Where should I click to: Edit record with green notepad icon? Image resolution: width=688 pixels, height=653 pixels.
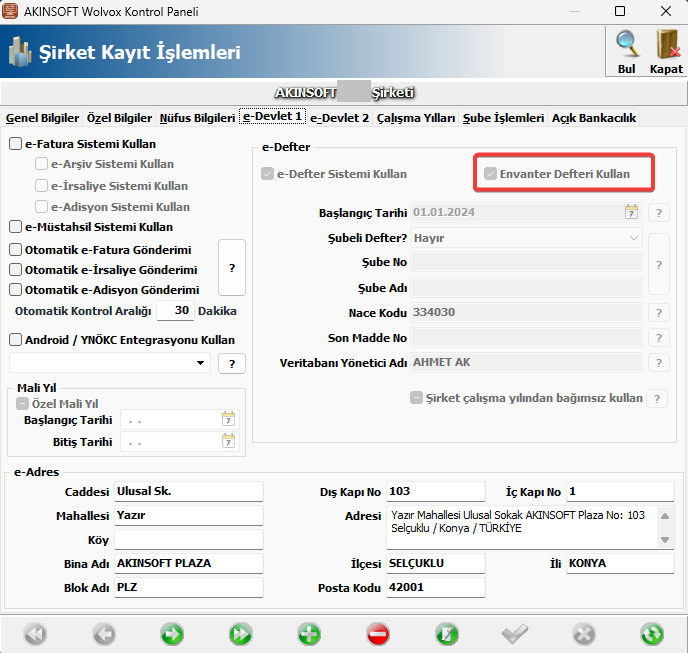447,634
